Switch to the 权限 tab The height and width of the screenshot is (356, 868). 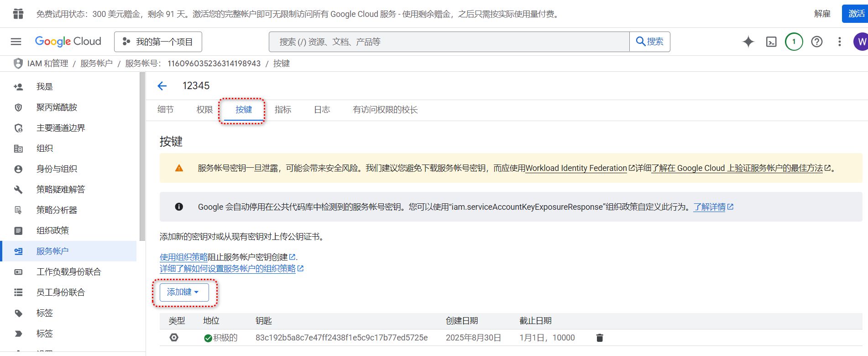pos(204,110)
